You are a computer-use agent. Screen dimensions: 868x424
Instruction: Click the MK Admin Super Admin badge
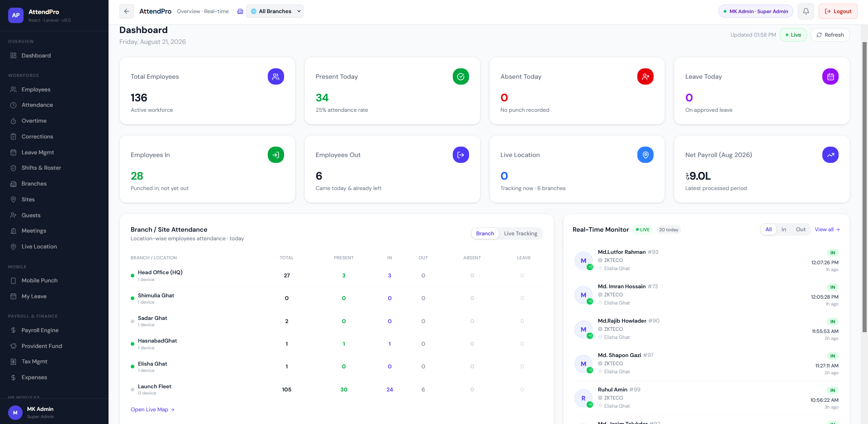pyautogui.click(x=755, y=11)
